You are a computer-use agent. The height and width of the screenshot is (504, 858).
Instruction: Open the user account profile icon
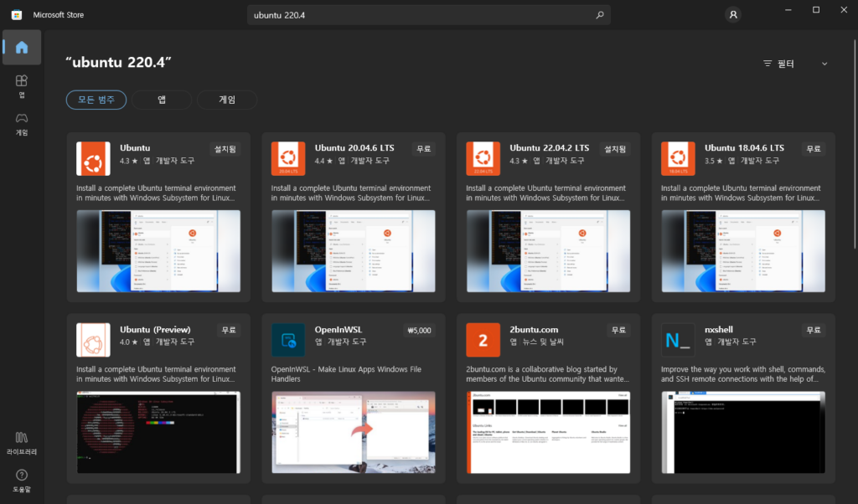pyautogui.click(x=733, y=15)
